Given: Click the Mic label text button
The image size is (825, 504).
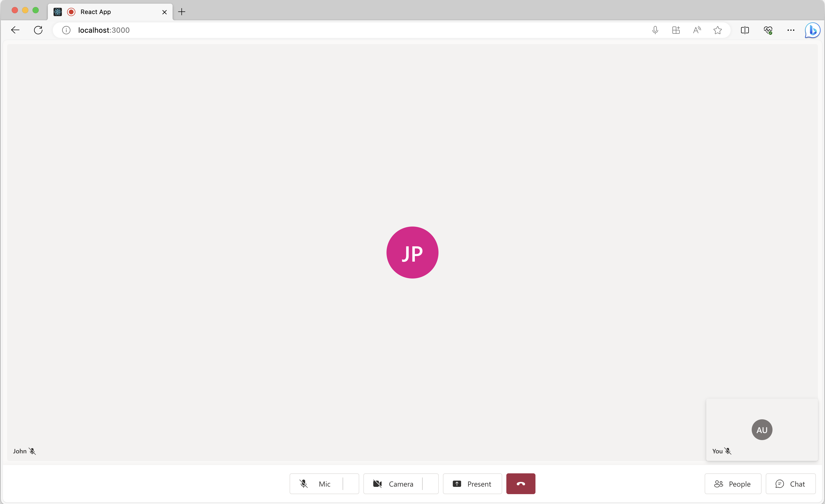Looking at the screenshot, I should tap(324, 483).
